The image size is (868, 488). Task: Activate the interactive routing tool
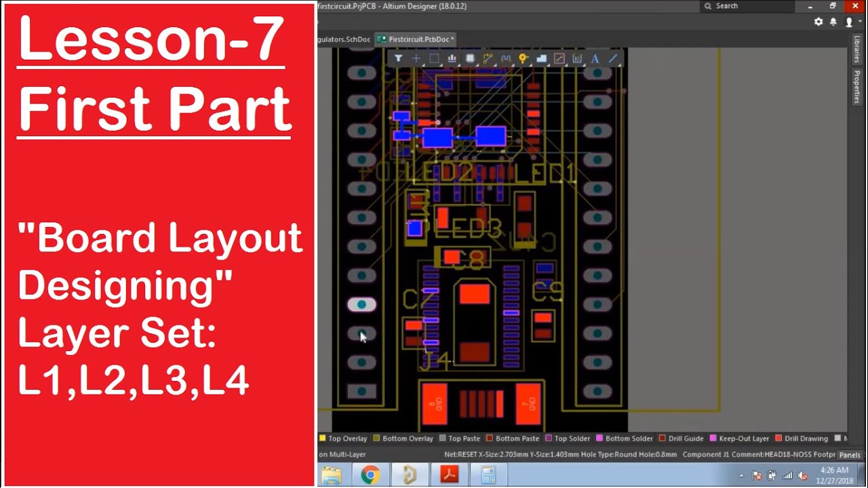coord(488,59)
